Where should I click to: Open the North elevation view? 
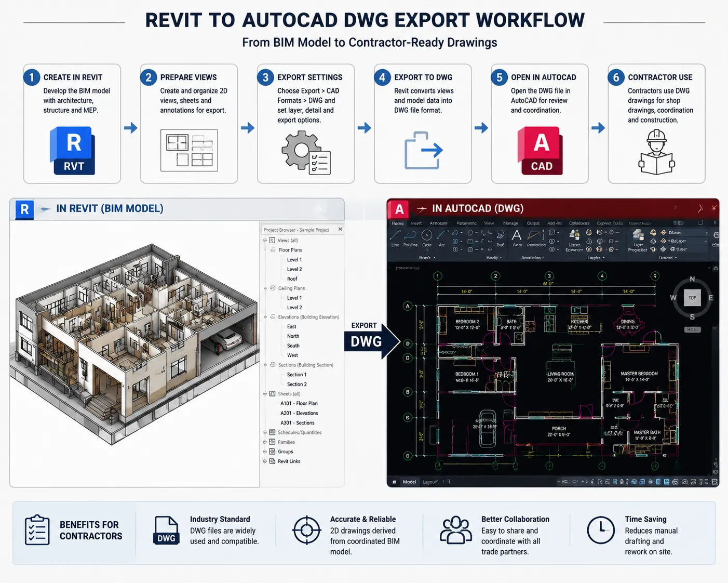coord(293,336)
